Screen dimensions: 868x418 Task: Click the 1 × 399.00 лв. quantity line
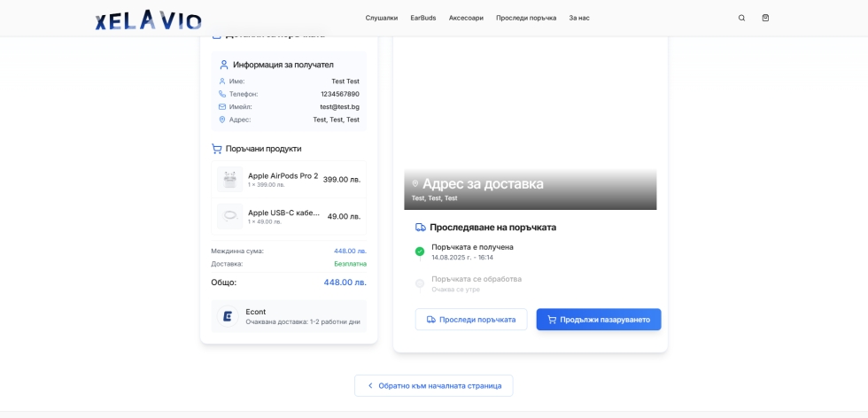click(x=267, y=185)
